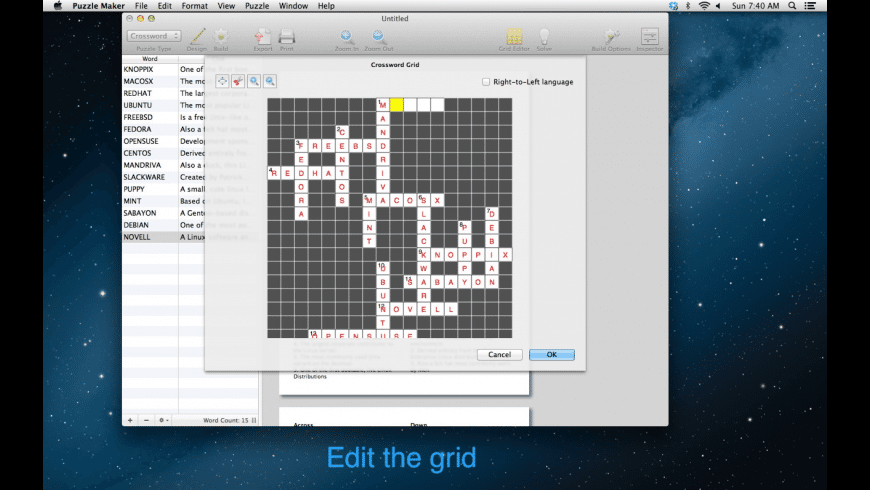Open Build Options toolbar icon
The height and width of the screenshot is (490, 870).
[x=611, y=37]
